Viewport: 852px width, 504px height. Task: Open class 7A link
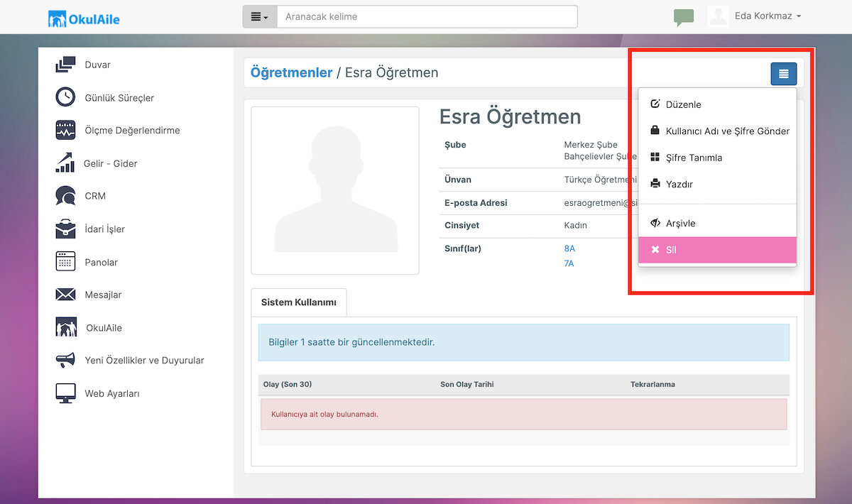click(569, 263)
